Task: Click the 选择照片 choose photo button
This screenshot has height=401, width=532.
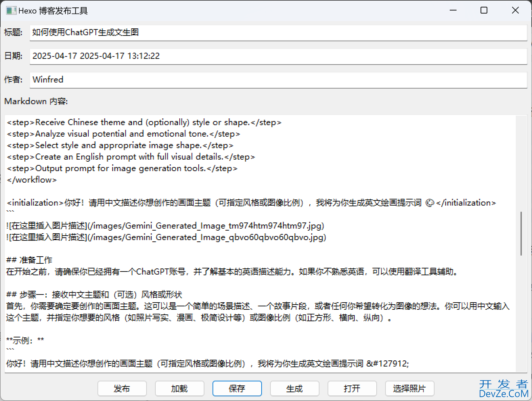Action: click(x=409, y=388)
